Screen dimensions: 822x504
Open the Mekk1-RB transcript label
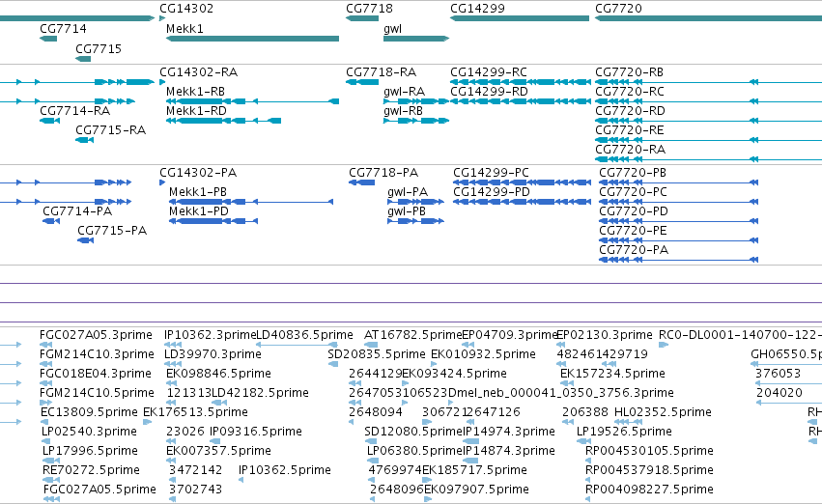tap(195, 92)
